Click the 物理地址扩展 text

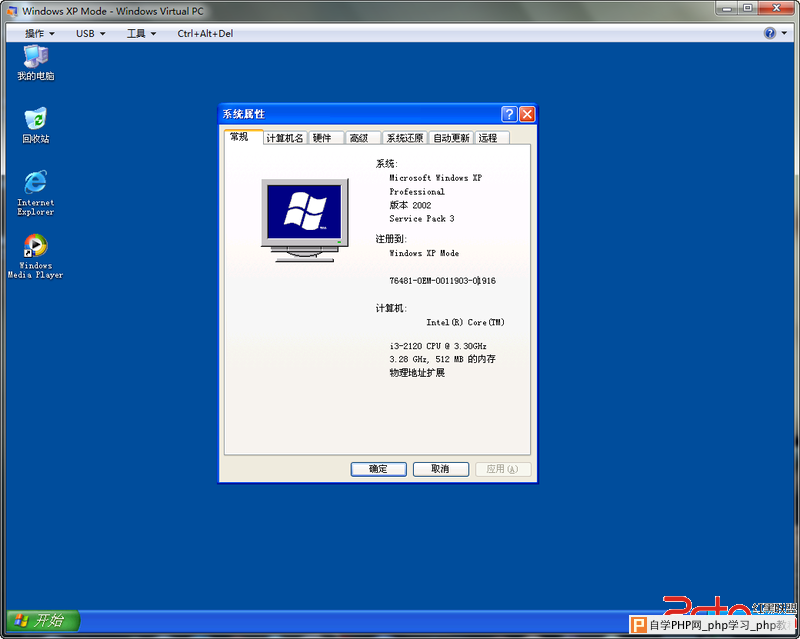click(x=417, y=373)
